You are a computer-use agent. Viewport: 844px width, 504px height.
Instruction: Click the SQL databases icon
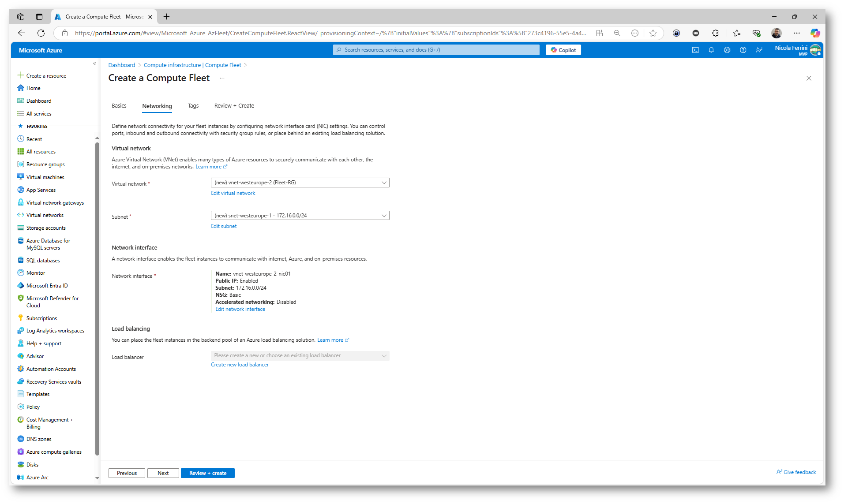21,260
